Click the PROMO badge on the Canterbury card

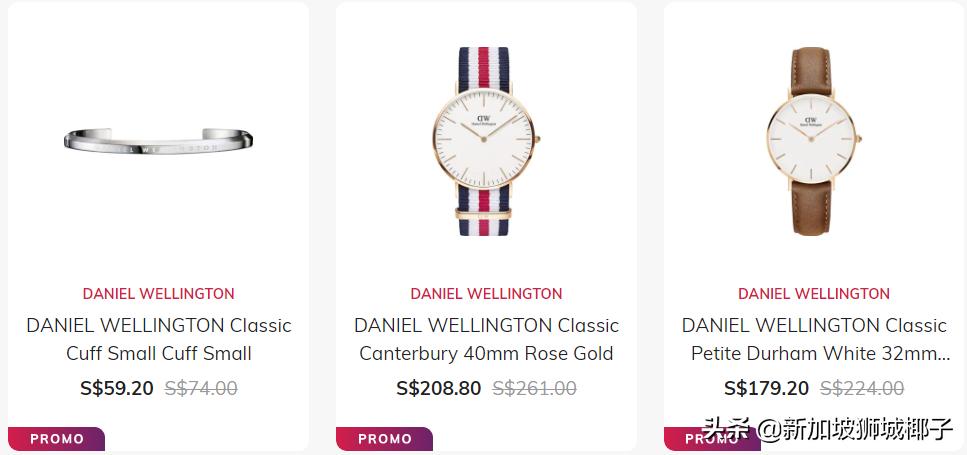coord(385,439)
